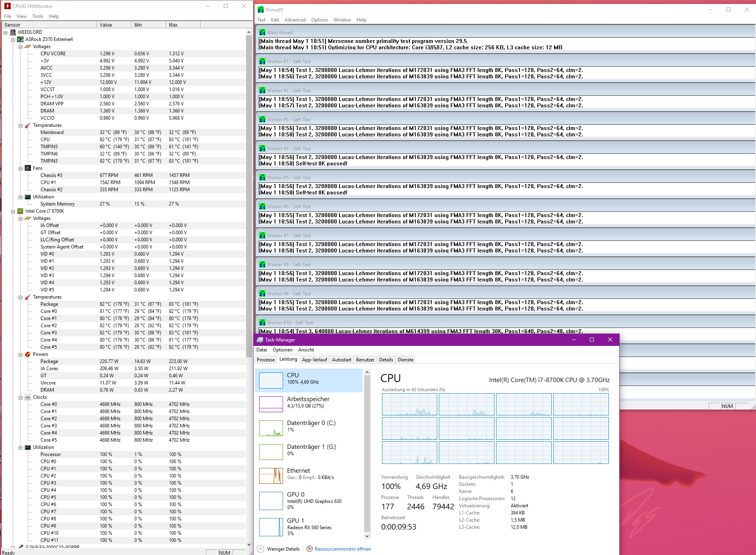
Task: Select the CPU graph thumbnail in Task-Manager
Action: (x=271, y=380)
